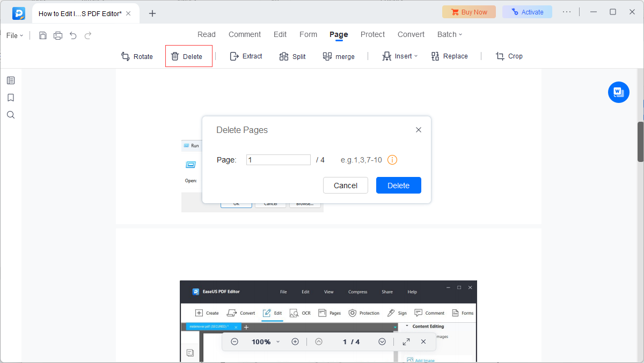644x363 pixels.
Task: Switch to the Form tab
Action: [x=308, y=34]
